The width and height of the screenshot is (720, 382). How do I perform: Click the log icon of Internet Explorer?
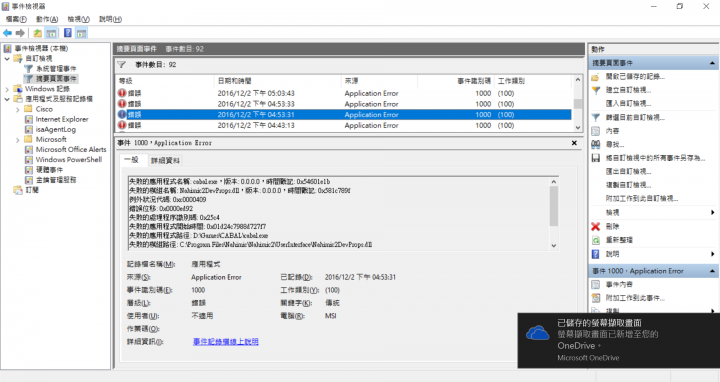pyautogui.click(x=28, y=119)
